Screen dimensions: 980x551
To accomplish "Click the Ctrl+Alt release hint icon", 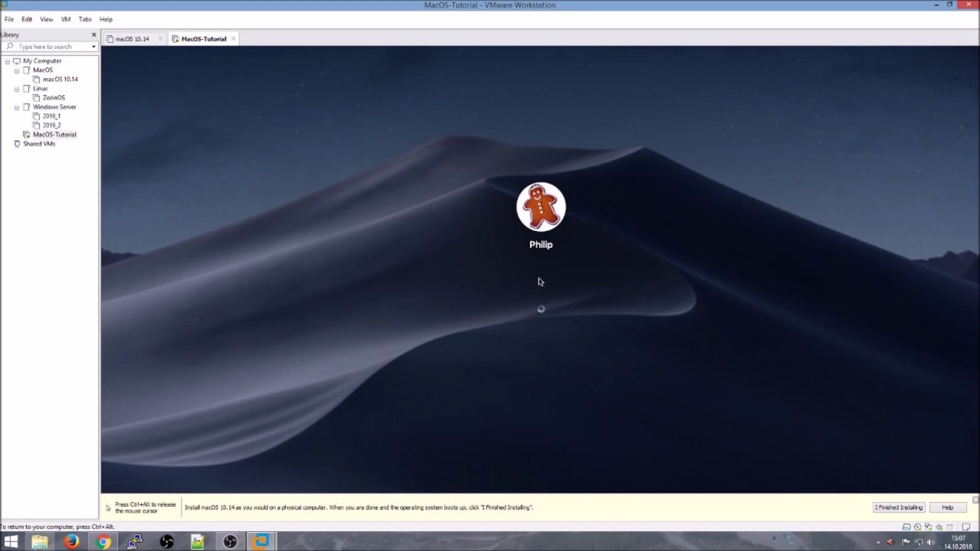I will (108, 508).
